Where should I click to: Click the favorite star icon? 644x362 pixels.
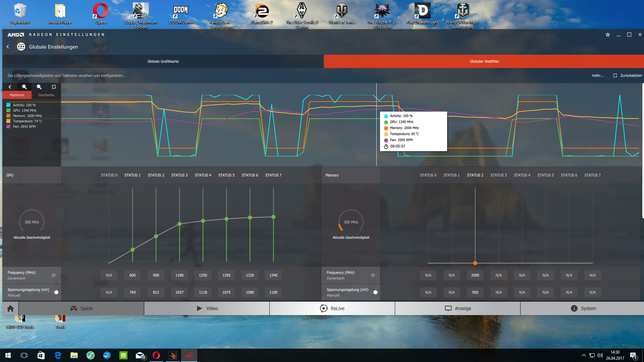point(607,35)
